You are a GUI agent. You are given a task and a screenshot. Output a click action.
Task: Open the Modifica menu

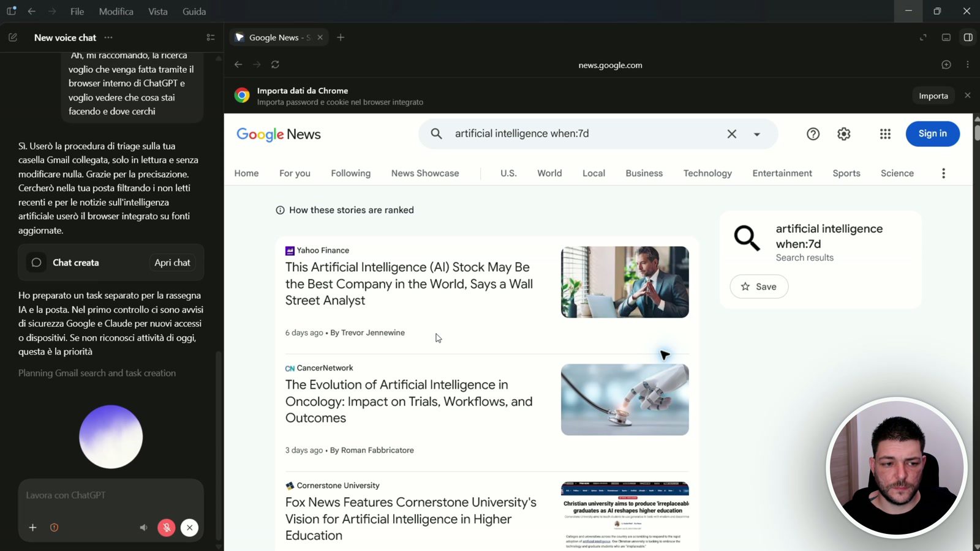116,12
